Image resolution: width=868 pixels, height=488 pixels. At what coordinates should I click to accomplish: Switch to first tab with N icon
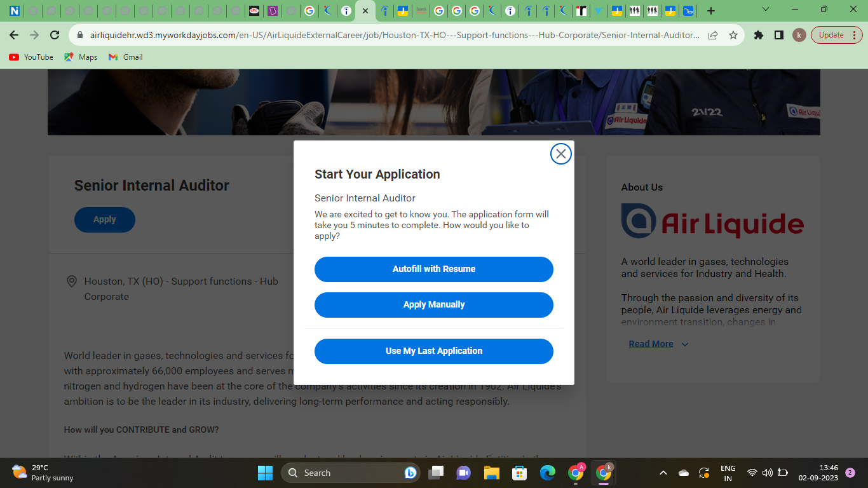(14, 11)
